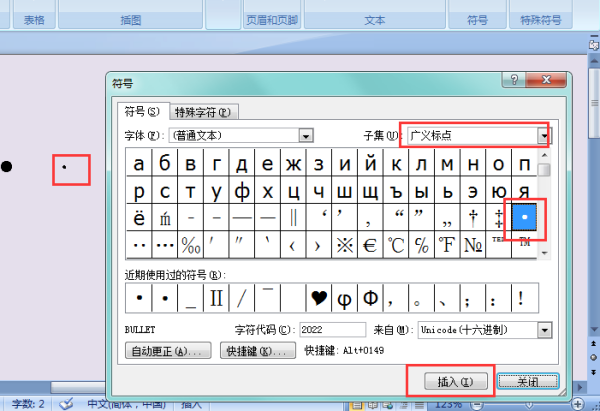Click the zoom out minus button

coord(476,404)
